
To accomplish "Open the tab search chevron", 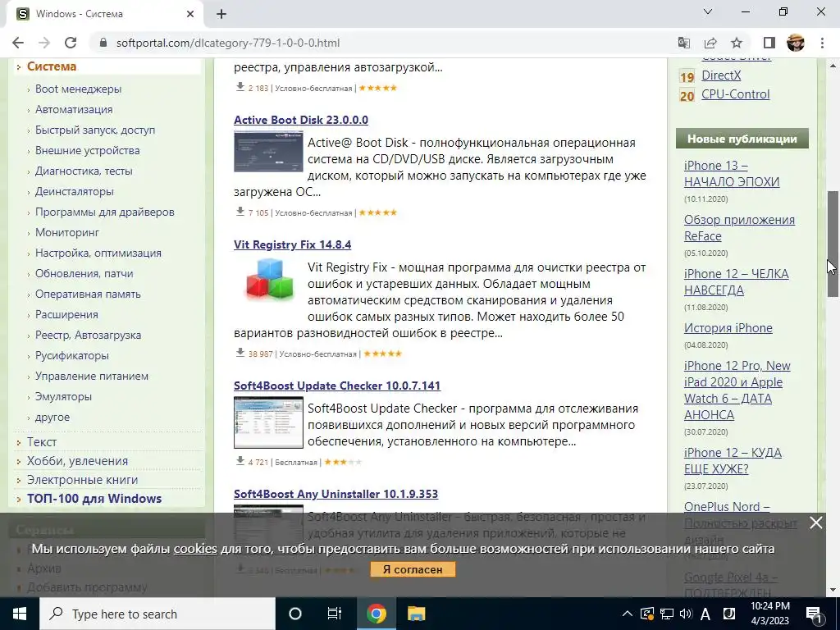I will (708, 11).
